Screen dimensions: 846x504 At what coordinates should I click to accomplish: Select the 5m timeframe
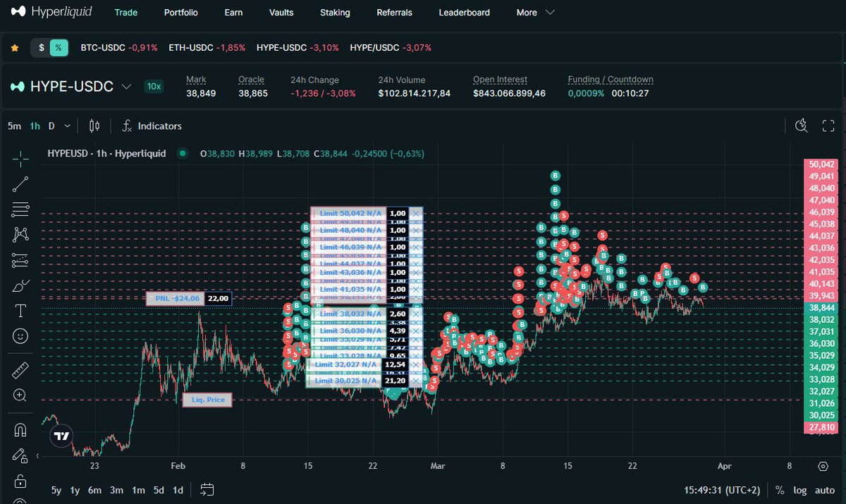(14, 126)
